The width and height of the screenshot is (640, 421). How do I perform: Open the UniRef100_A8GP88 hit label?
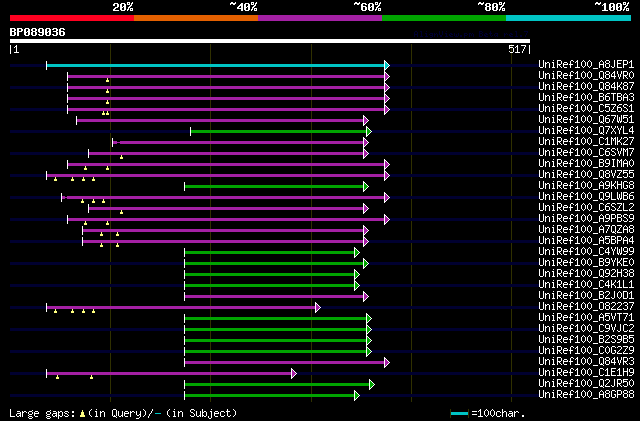click(586, 394)
